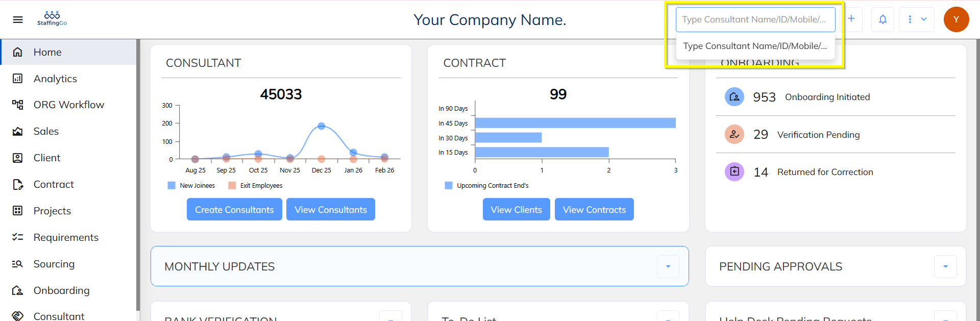Screen dimensions: 980x321
Task: Click the StaffingGo logo
Action: click(x=52, y=19)
